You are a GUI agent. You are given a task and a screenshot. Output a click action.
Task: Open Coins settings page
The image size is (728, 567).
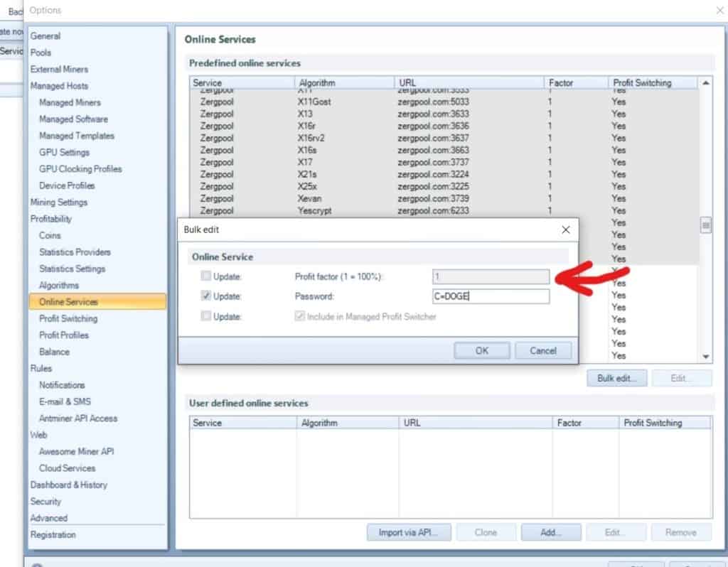click(x=50, y=236)
